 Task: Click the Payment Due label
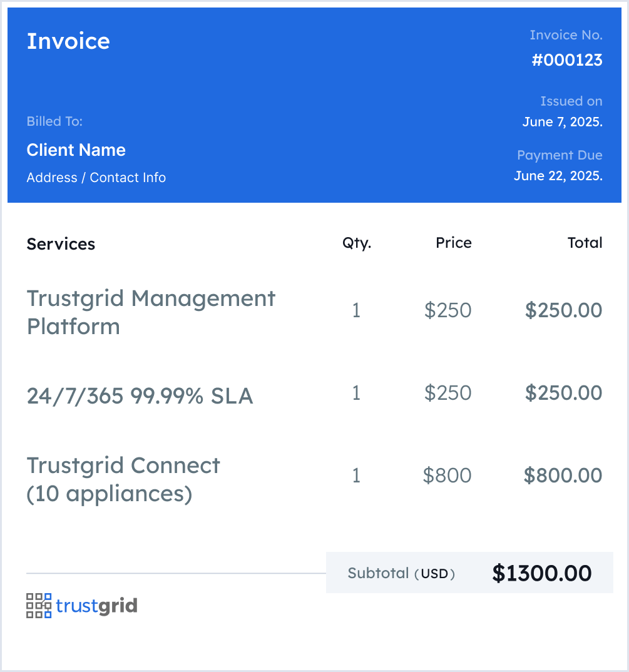coord(560,155)
